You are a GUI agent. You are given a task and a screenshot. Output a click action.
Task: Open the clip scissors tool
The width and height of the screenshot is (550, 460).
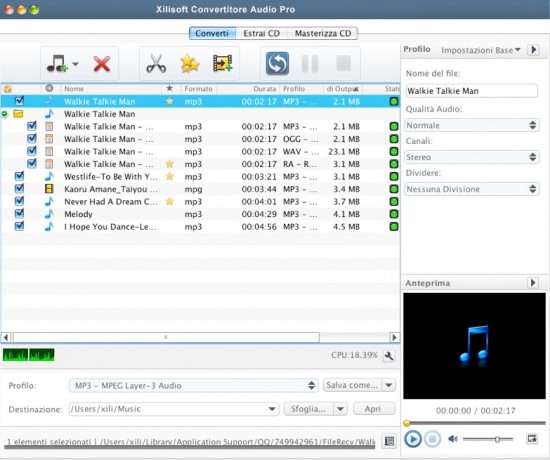pos(156,64)
